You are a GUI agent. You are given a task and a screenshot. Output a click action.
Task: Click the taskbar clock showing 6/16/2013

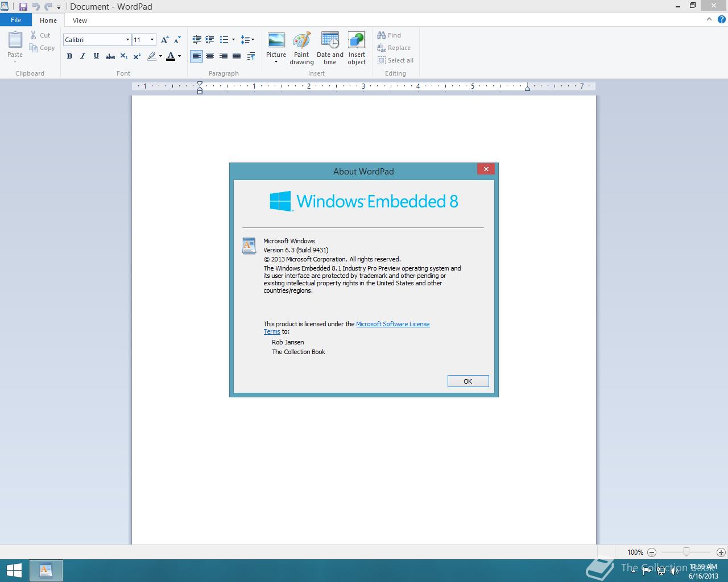704,571
